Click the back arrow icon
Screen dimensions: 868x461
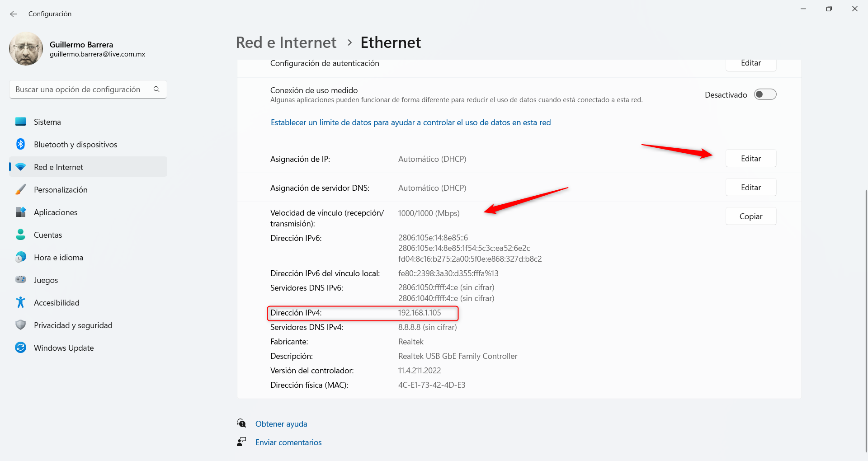pyautogui.click(x=14, y=14)
